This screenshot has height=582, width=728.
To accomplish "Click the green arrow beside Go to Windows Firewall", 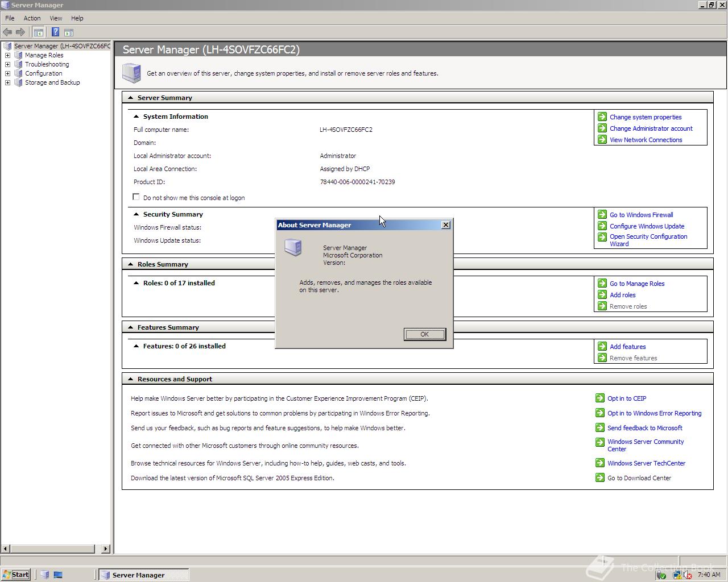I will point(602,214).
